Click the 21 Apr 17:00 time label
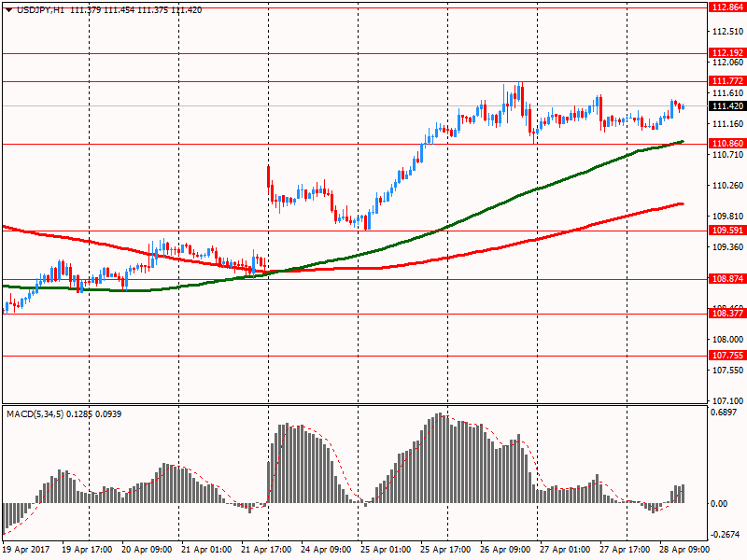Viewport: 747px width, 560px height. tap(266, 550)
